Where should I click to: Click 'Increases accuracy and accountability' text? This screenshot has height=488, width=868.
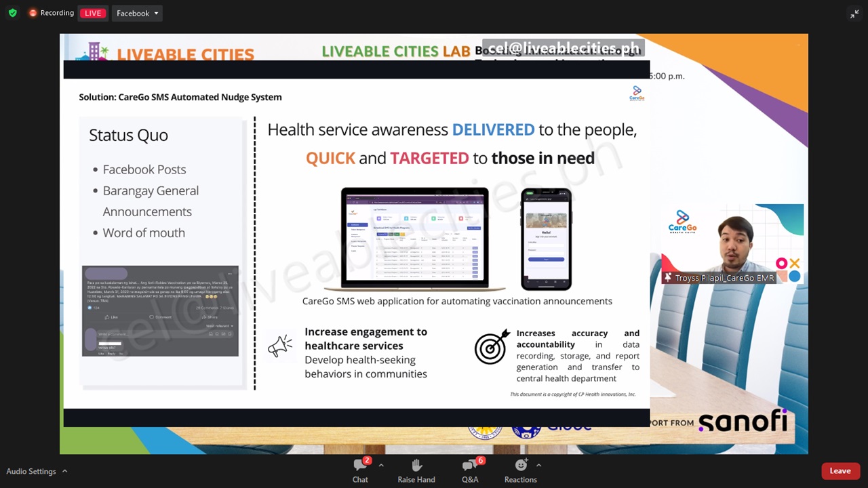(x=578, y=338)
